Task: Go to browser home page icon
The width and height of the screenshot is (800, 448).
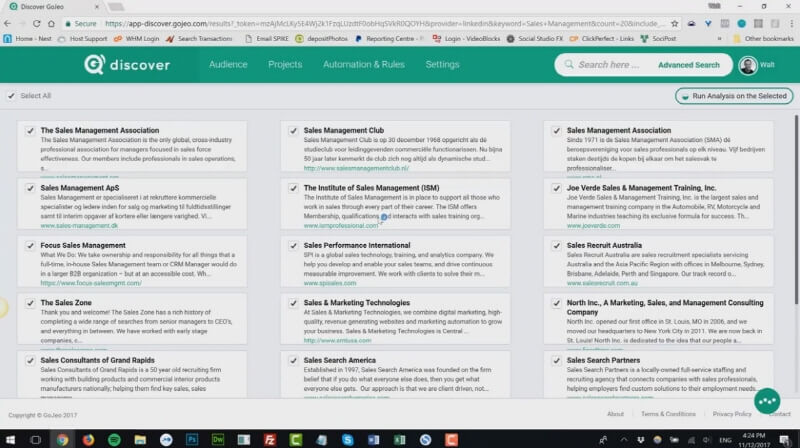Action: pyautogui.click(x=51, y=23)
